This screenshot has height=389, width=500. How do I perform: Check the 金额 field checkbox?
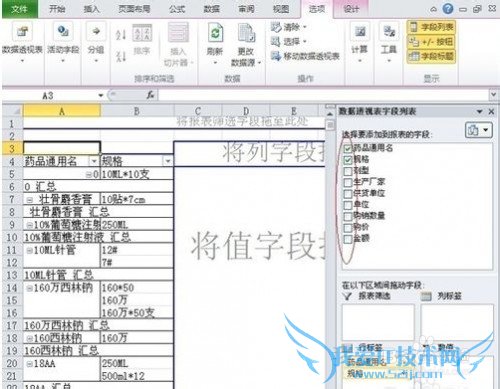pyautogui.click(x=348, y=239)
